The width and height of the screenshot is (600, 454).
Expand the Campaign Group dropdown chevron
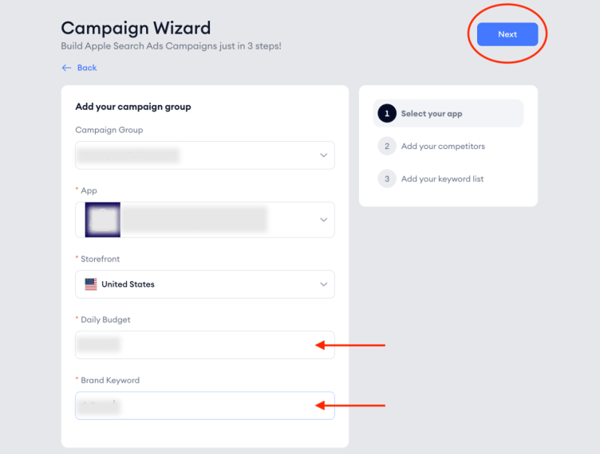(x=324, y=155)
